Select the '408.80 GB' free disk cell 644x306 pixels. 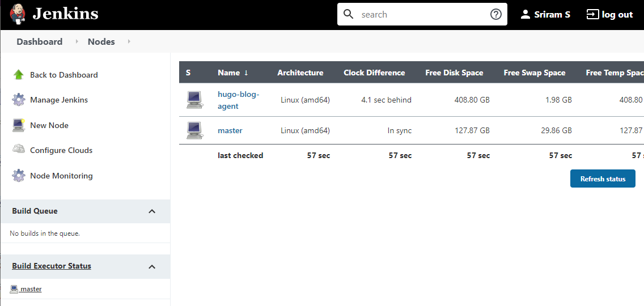[x=472, y=100]
